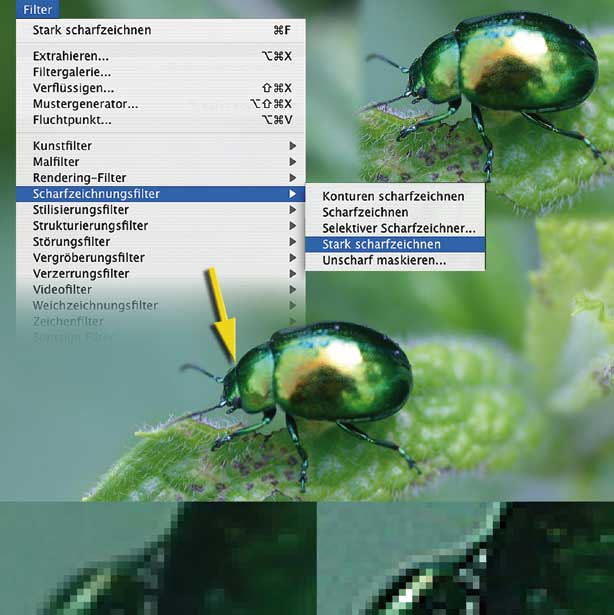This screenshot has width=614, height=615.
Task: Click the sharpened pixel zoom thumbnail
Action: click(465, 559)
